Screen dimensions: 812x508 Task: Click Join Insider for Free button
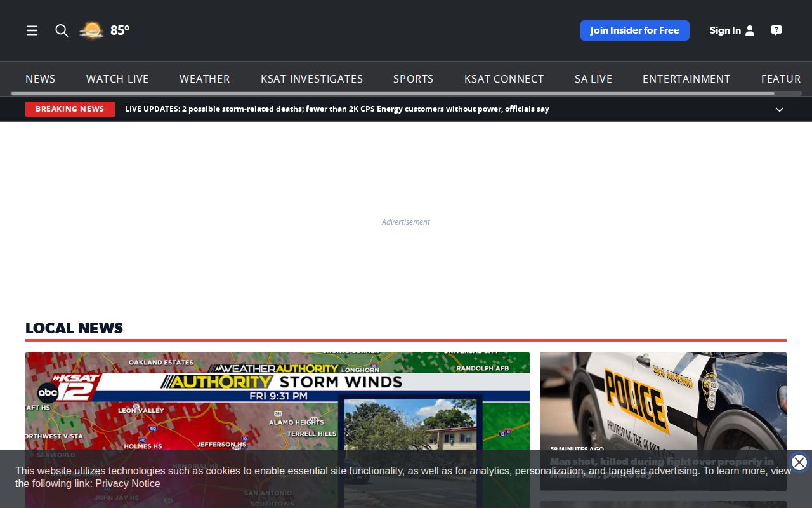635,30
